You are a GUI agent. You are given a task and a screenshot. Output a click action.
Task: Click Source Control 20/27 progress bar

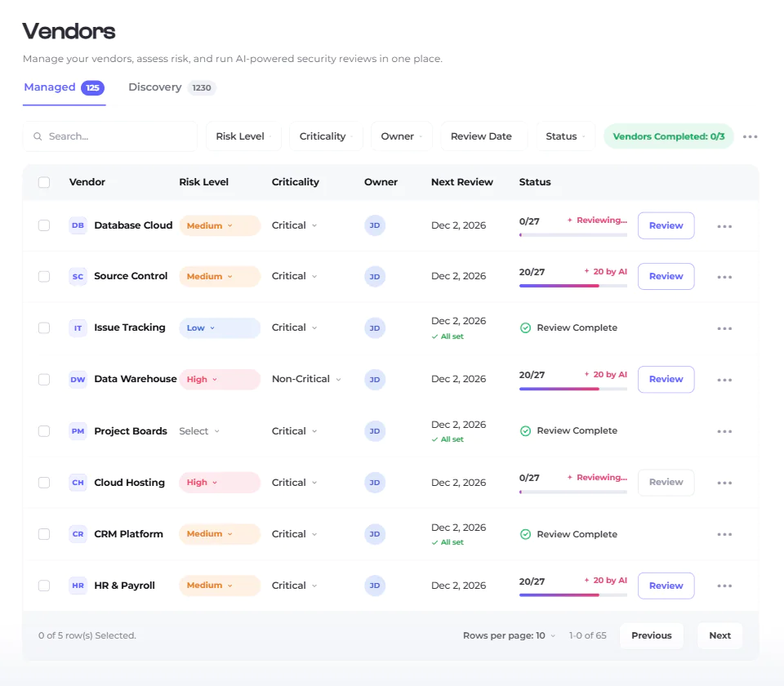pyautogui.click(x=573, y=286)
